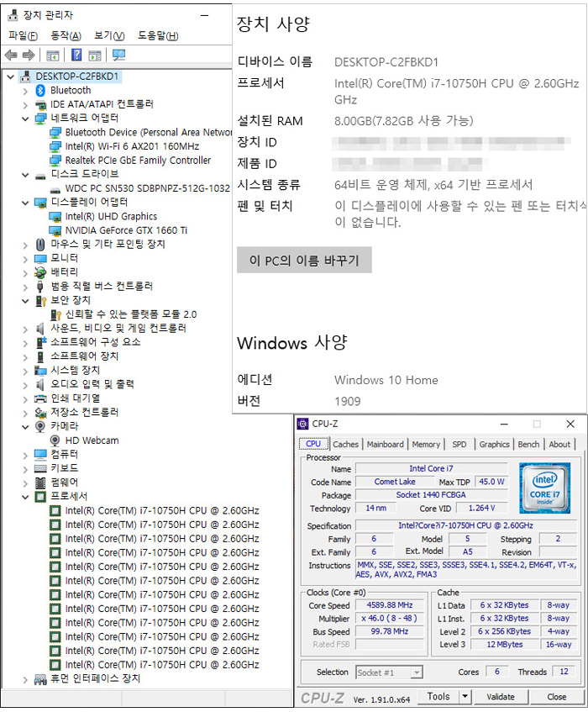Open the 보기(V) menu
The width and height of the screenshot is (588, 712).
(x=109, y=35)
